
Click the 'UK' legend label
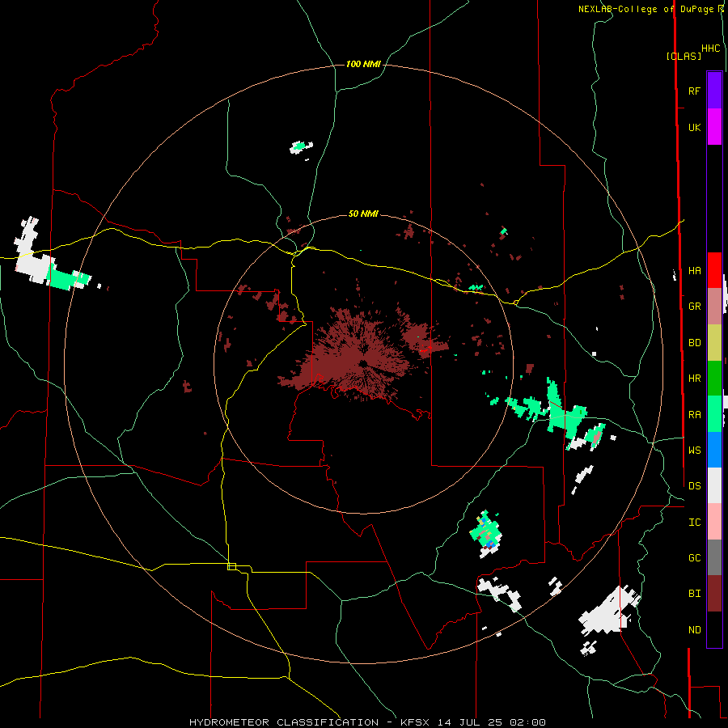pyautogui.click(x=695, y=127)
